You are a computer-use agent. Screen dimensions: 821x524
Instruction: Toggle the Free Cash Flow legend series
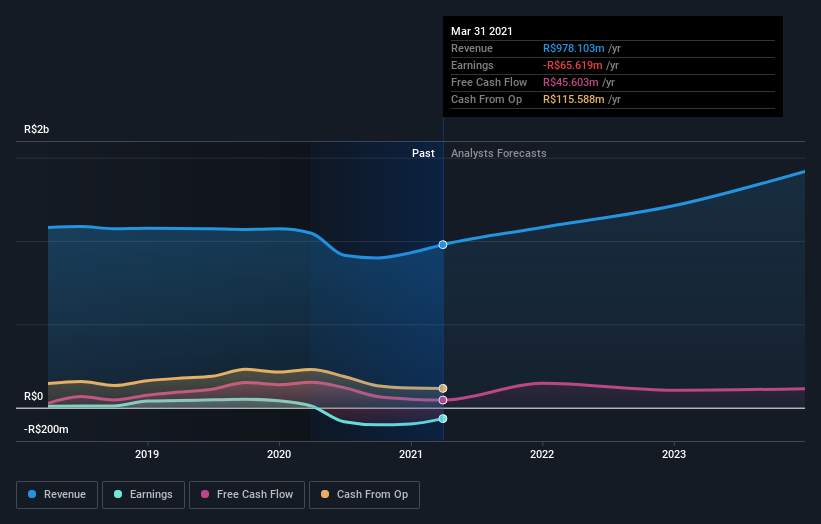tap(247, 495)
